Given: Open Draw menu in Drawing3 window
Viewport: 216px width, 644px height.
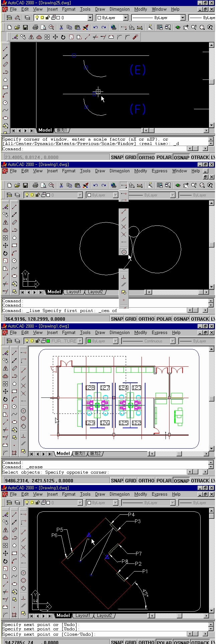Looking at the screenshot, I should click(x=100, y=494).
